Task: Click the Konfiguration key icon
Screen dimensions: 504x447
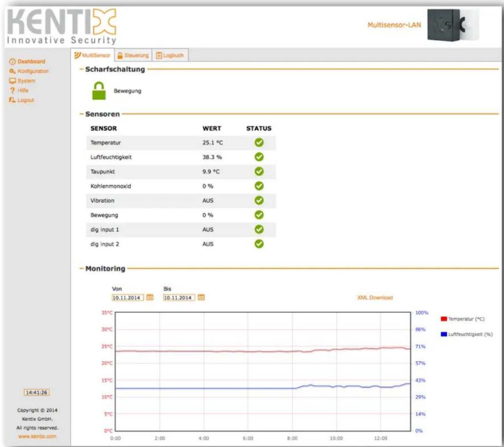Action: tap(12, 71)
